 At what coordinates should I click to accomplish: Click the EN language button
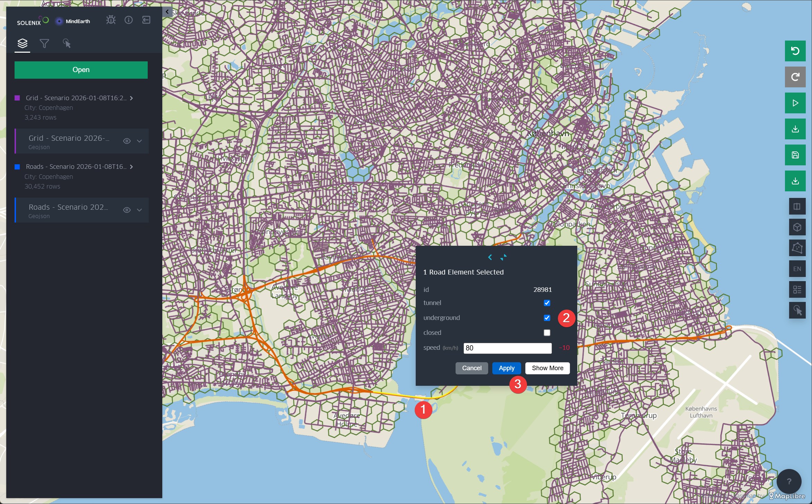pyautogui.click(x=797, y=269)
